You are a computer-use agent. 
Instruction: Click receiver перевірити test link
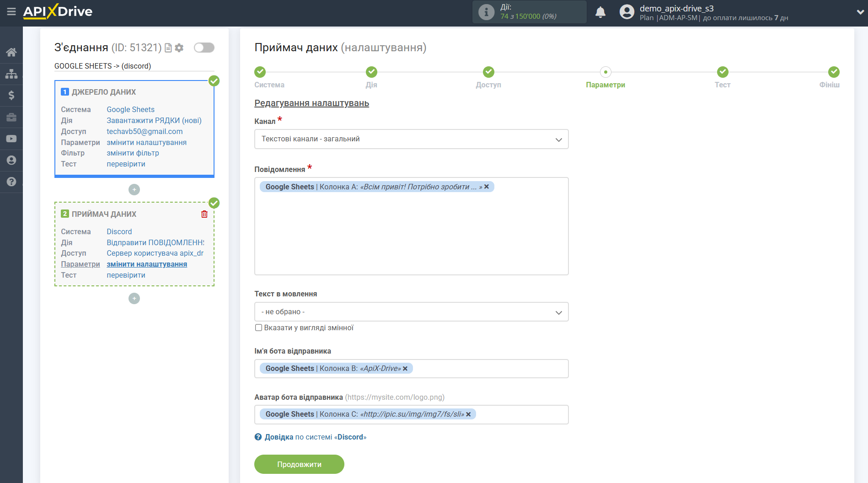pyautogui.click(x=126, y=275)
